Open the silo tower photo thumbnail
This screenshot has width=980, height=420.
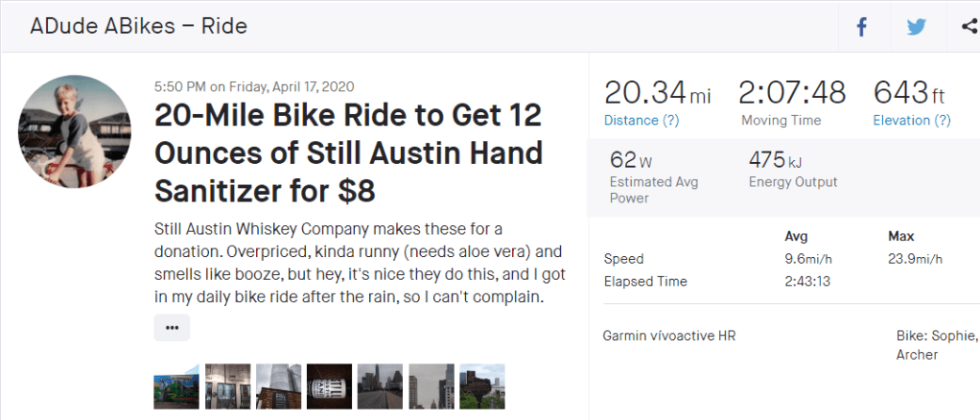(278, 386)
